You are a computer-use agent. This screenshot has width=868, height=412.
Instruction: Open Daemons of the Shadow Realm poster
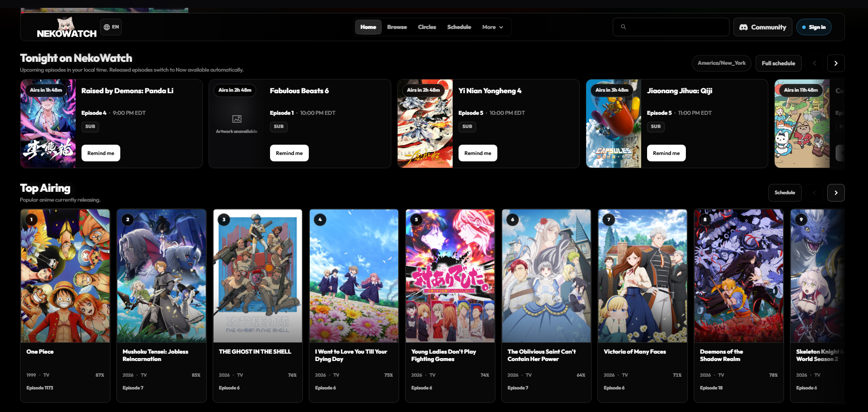739,276
